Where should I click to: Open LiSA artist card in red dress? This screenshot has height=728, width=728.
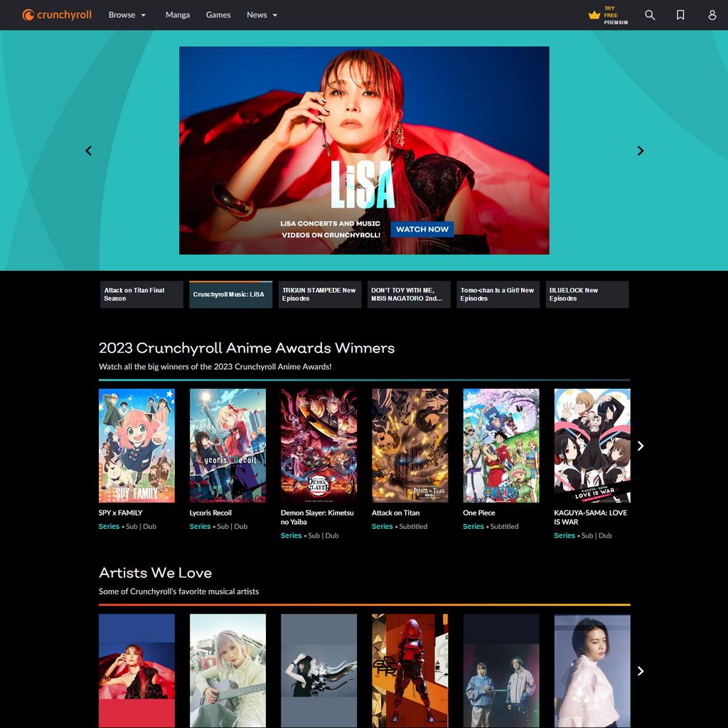(136, 670)
